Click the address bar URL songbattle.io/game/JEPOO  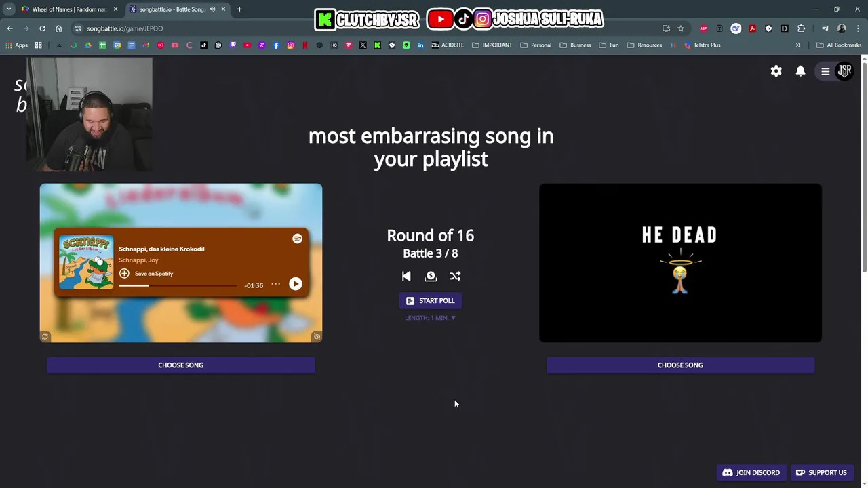(125, 28)
